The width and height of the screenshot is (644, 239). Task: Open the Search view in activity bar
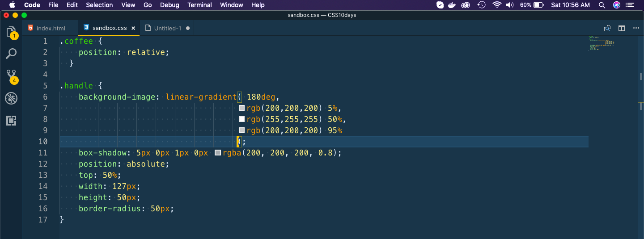point(11,54)
